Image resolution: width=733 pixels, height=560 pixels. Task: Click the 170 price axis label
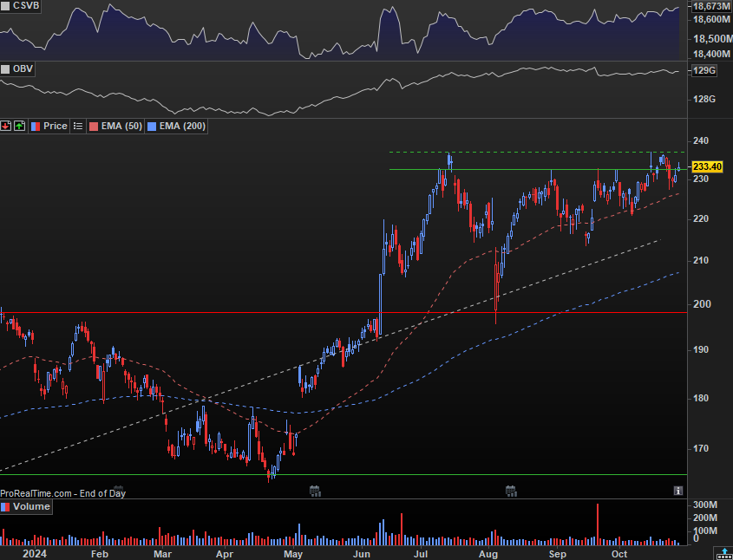pos(701,449)
